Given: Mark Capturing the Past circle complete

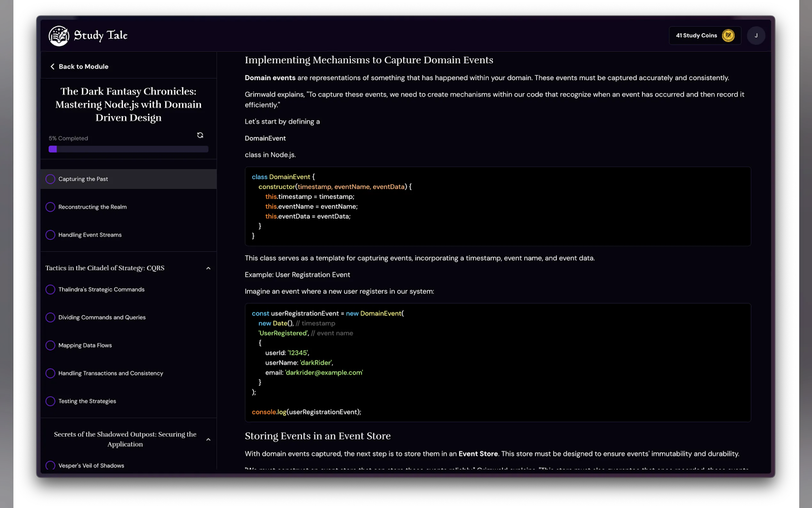Looking at the screenshot, I should coord(51,179).
